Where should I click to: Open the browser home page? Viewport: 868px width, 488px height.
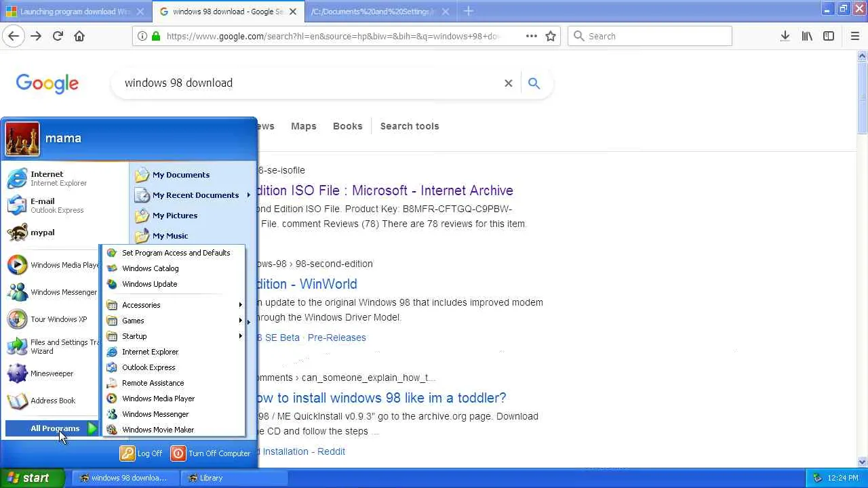coord(79,36)
